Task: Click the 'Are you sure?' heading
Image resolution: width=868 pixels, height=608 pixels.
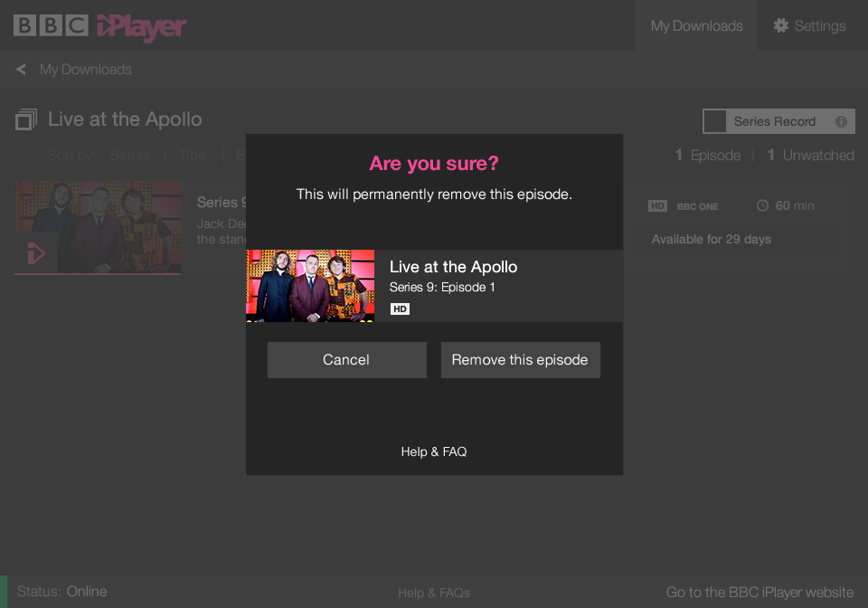Action: (x=434, y=164)
